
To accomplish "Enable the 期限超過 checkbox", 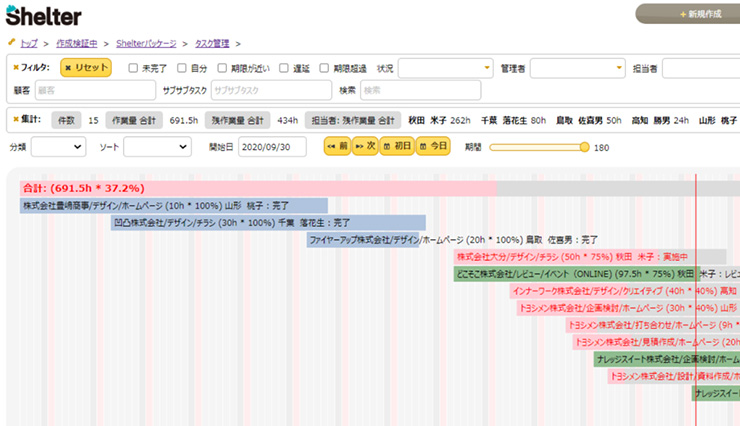I will pyautogui.click(x=324, y=68).
